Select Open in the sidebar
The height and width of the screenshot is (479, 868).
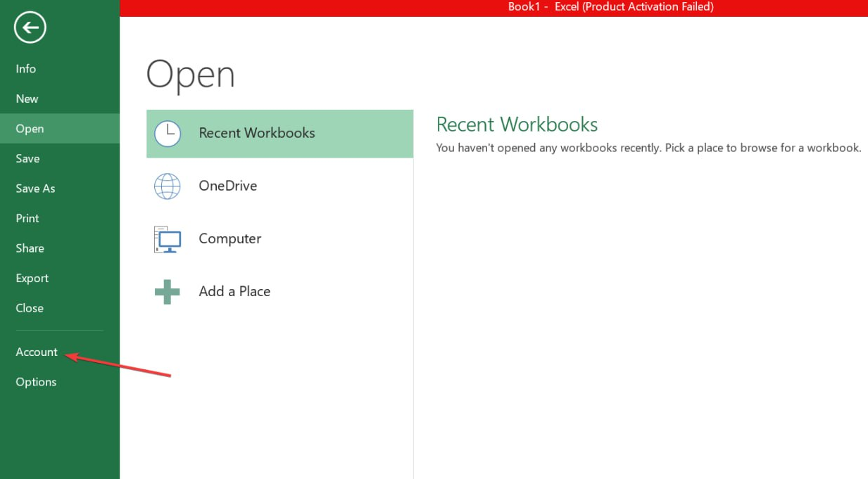click(60, 129)
